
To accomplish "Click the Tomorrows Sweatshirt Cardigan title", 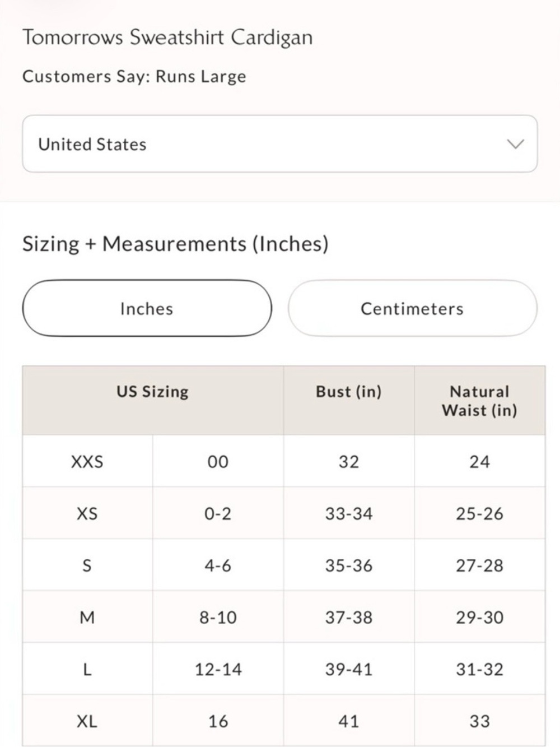I will point(167,38).
